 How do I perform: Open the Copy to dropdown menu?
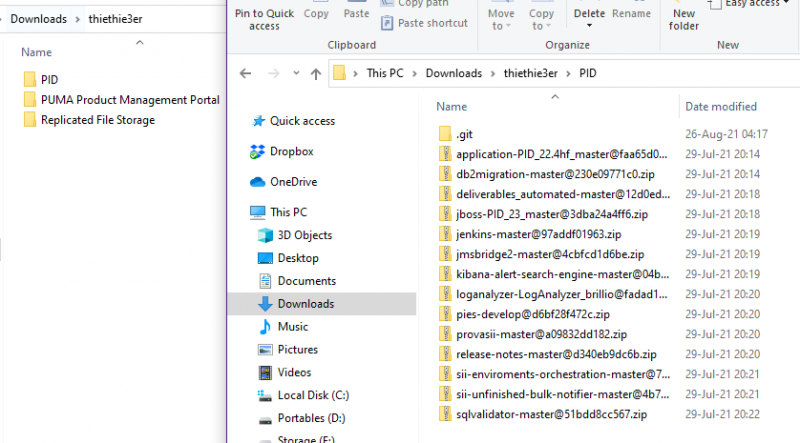[x=541, y=20]
